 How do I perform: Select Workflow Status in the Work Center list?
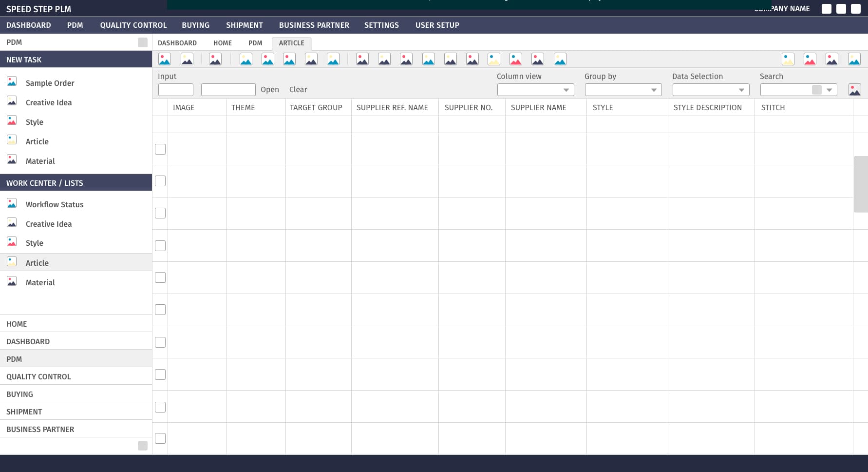tap(55, 205)
